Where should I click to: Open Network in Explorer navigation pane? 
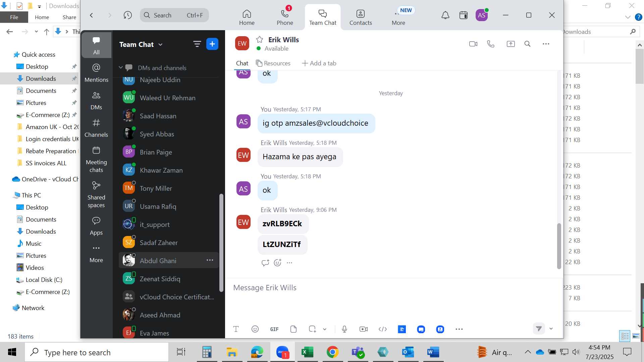33,308
